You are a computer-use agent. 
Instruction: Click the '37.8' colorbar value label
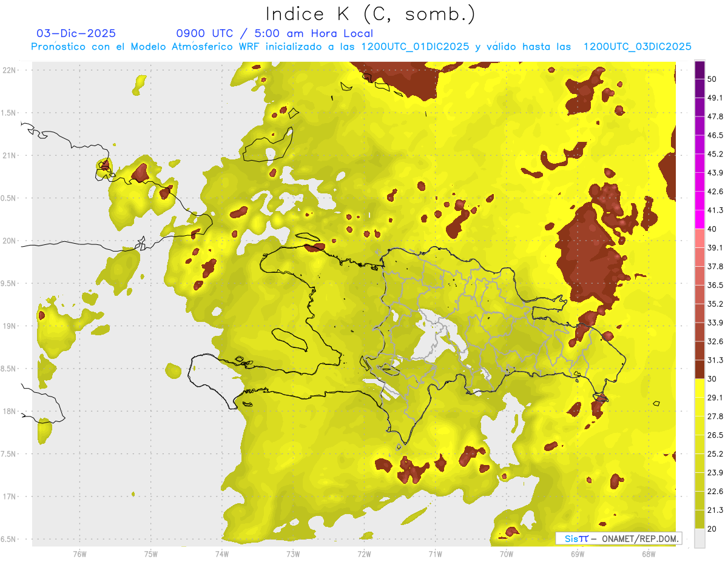[715, 267]
